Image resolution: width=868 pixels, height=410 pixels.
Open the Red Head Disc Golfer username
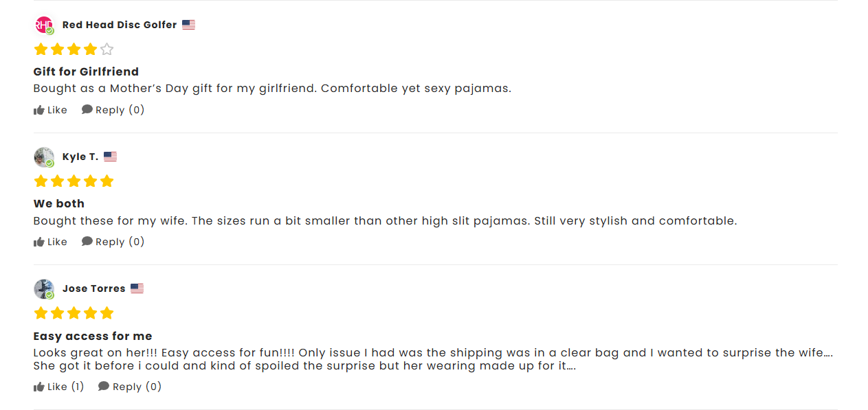[x=120, y=25]
